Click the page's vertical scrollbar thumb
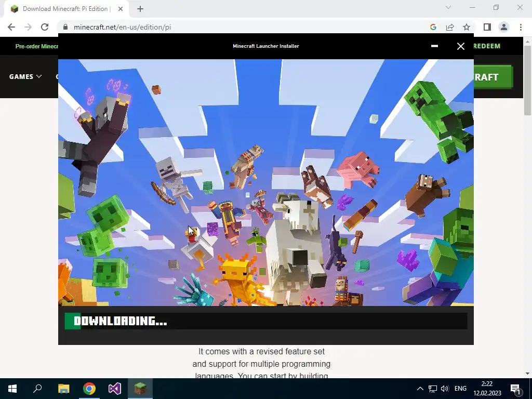This screenshot has height=399, width=532. coord(527,80)
